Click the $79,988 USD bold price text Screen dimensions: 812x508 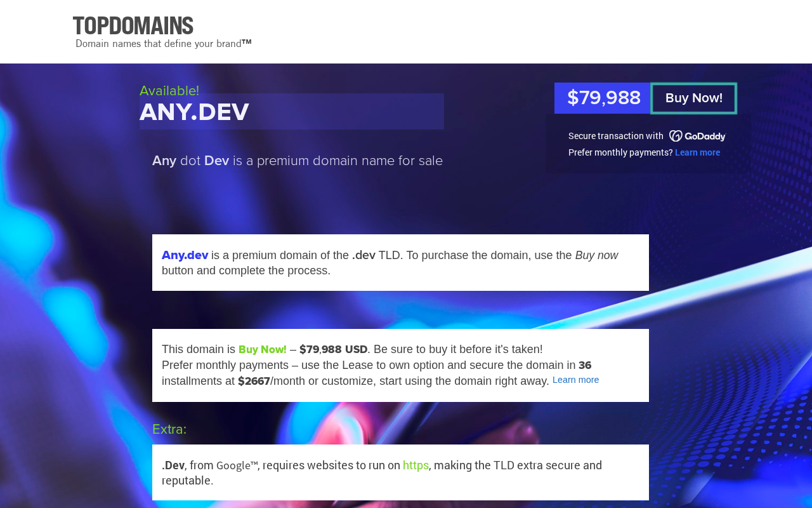click(334, 349)
